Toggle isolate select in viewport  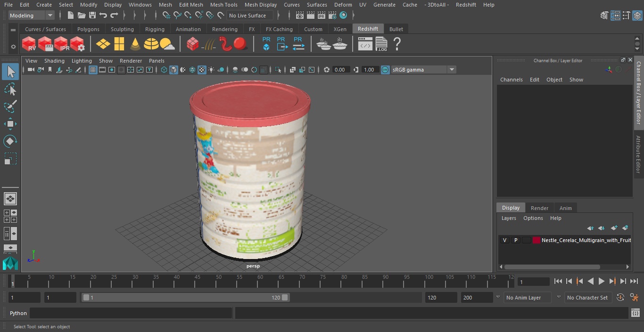279,70
